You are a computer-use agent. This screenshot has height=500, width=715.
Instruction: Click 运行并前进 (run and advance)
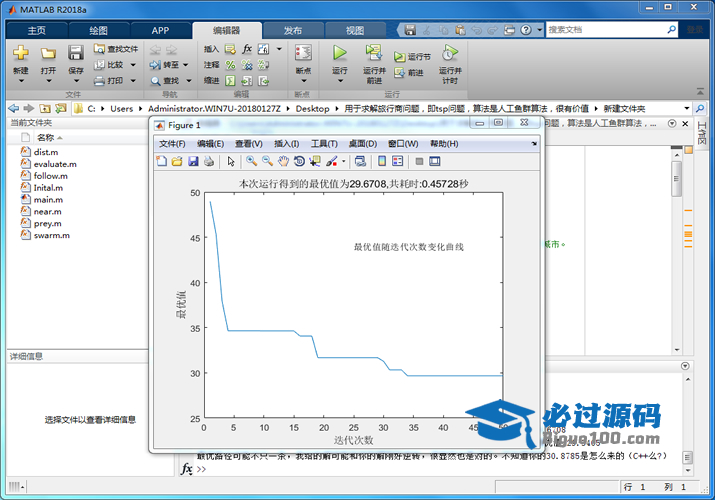[374, 64]
